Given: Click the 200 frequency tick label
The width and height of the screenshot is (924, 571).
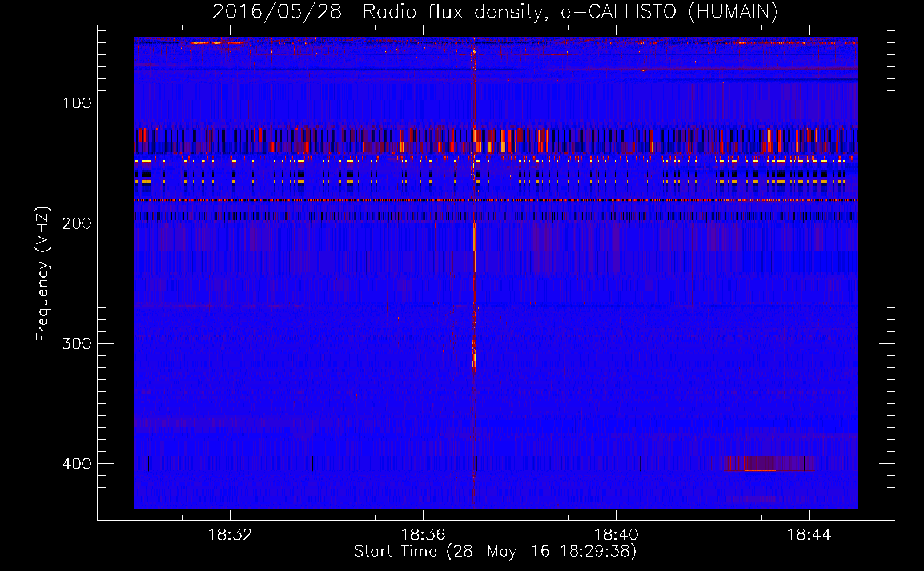Looking at the screenshot, I should coord(77,223).
